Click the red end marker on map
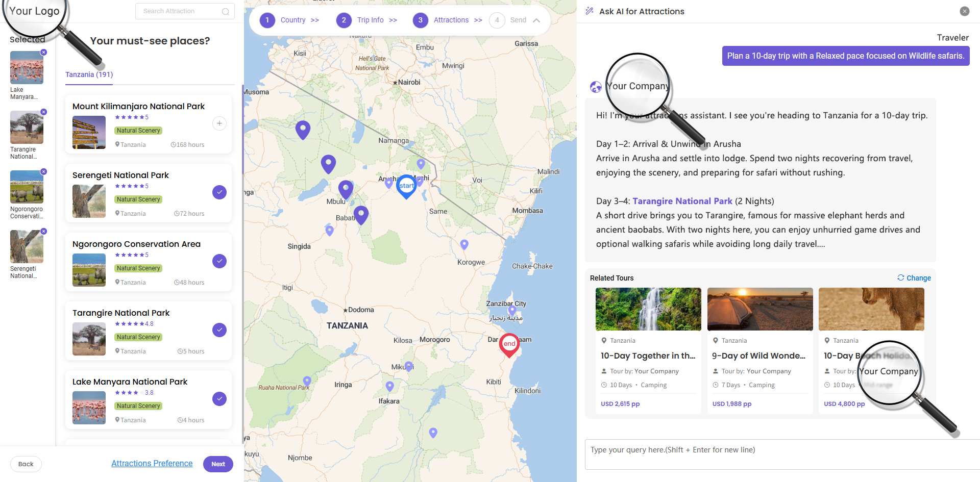Screen dimensions: 980x482 tap(509, 344)
